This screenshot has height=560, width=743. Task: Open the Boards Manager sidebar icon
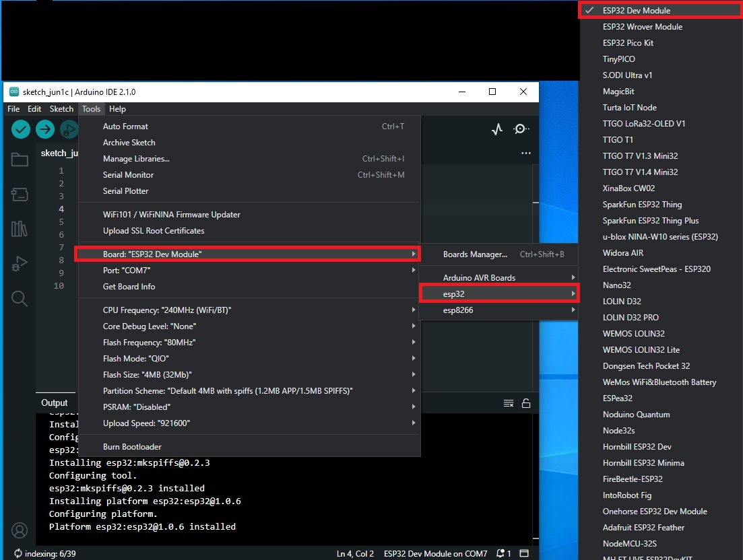[x=20, y=194]
